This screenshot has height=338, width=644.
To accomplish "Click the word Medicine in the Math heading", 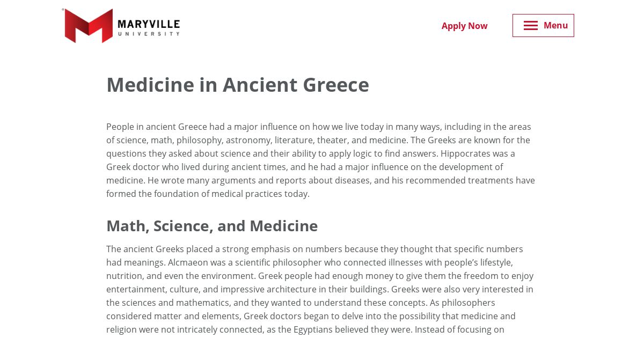I will pos(283,226).
